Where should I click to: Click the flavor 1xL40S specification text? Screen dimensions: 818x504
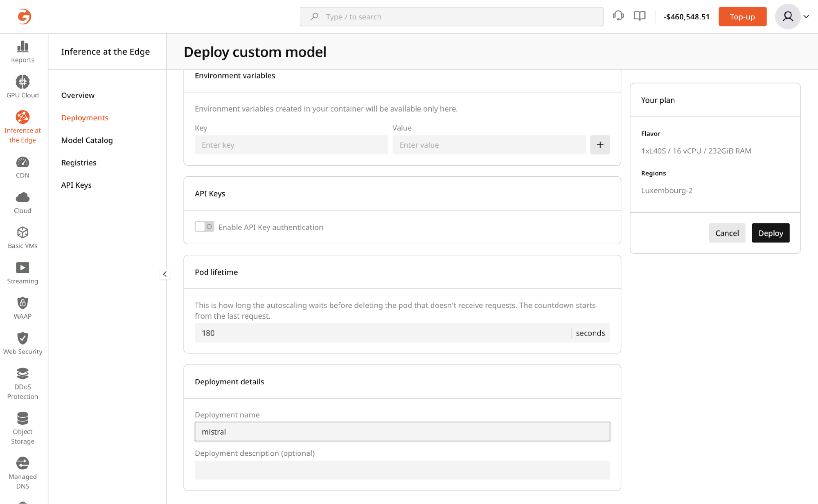click(696, 151)
